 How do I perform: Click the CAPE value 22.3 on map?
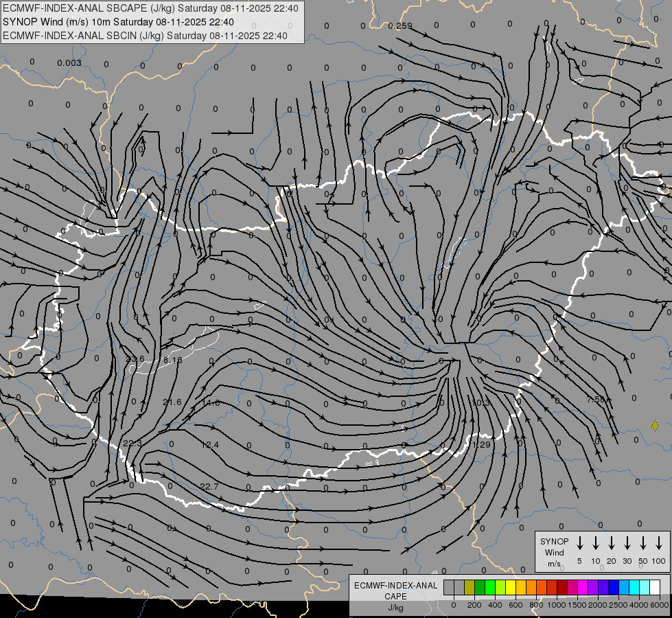132,444
